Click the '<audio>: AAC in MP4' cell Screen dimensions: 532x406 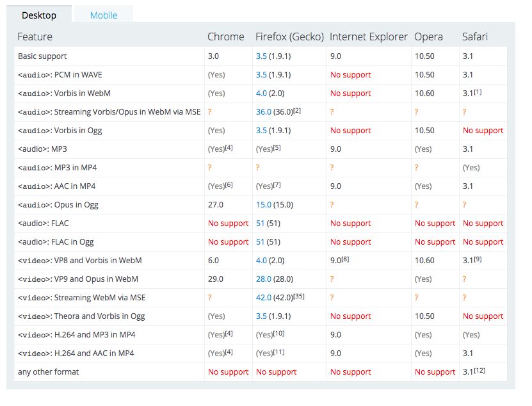(109, 186)
